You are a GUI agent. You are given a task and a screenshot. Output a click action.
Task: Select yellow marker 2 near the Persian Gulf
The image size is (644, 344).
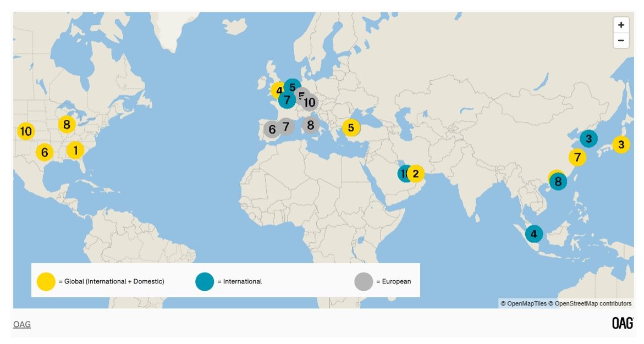416,174
